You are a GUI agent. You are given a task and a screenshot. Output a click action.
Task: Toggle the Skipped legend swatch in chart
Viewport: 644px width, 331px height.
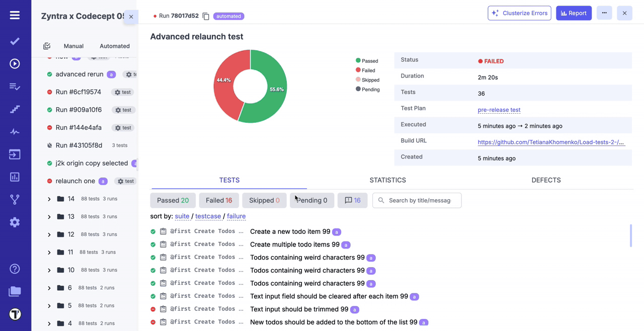[358, 79]
